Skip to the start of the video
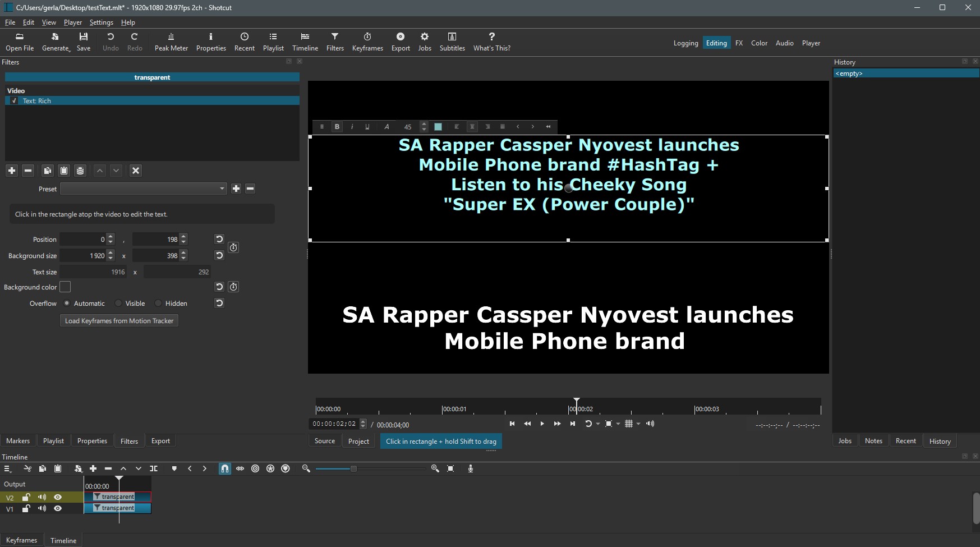This screenshot has width=980, height=547. (x=512, y=424)
